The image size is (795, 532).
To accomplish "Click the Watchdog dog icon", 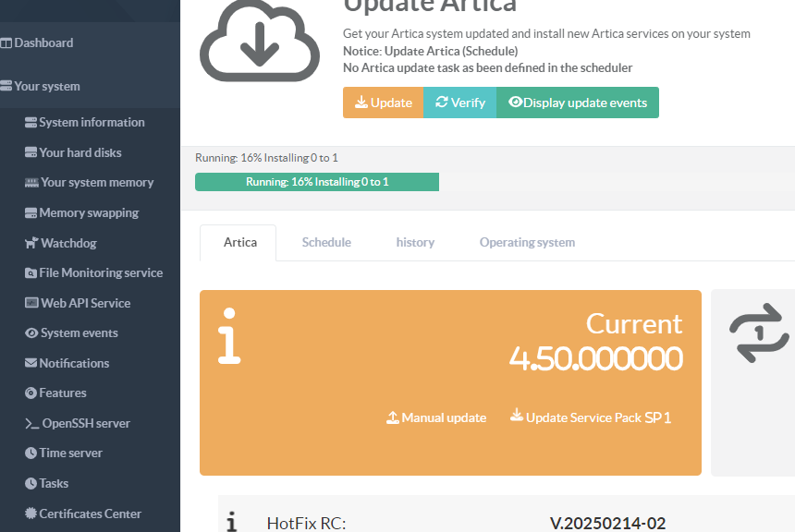I will [31, 243].
